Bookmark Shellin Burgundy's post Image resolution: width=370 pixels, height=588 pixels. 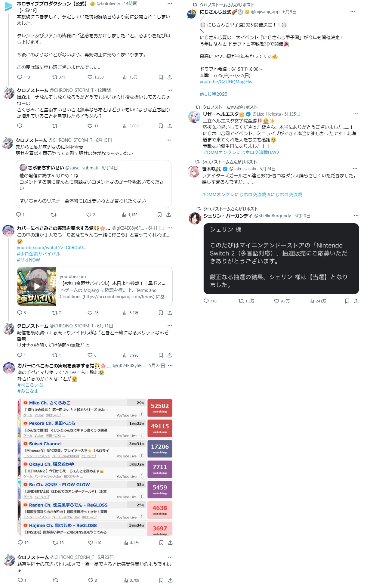coord(347,301)
